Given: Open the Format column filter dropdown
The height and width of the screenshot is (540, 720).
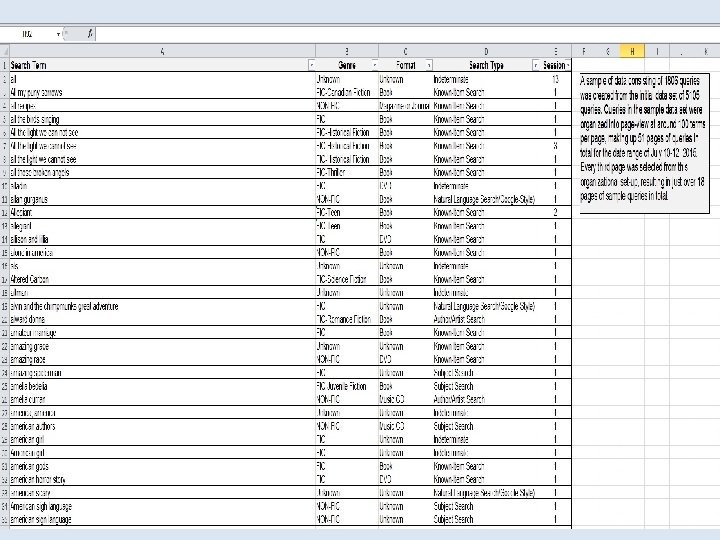Looking at the screenshot, I should click(x=428, y=66).
